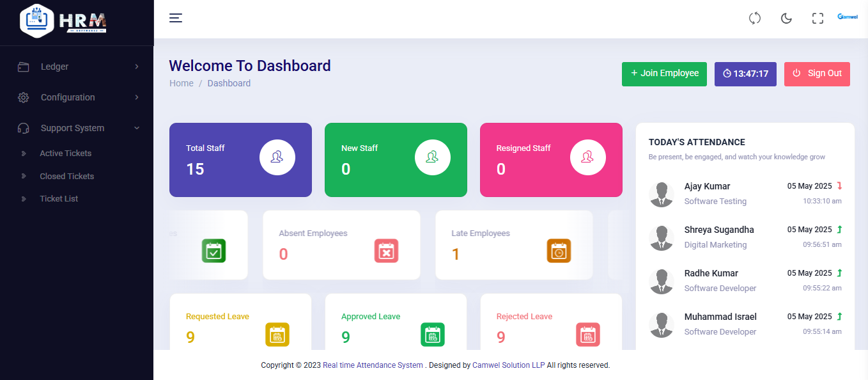This screenshot has height=380, width=868.
Task: Toggle dark mode with moon icon
Action: click(x=786, y=19)
